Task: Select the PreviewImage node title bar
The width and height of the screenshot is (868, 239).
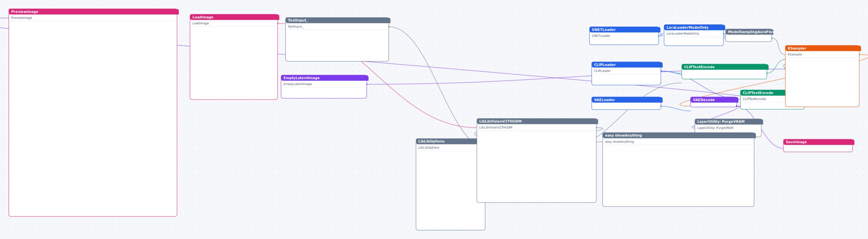Action: 93,12
